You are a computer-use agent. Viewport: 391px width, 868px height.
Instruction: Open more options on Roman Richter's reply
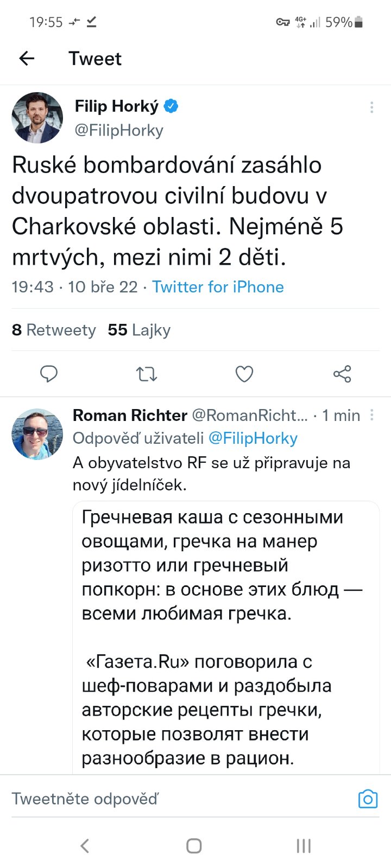pyautogui.click(x=371, y=415)
